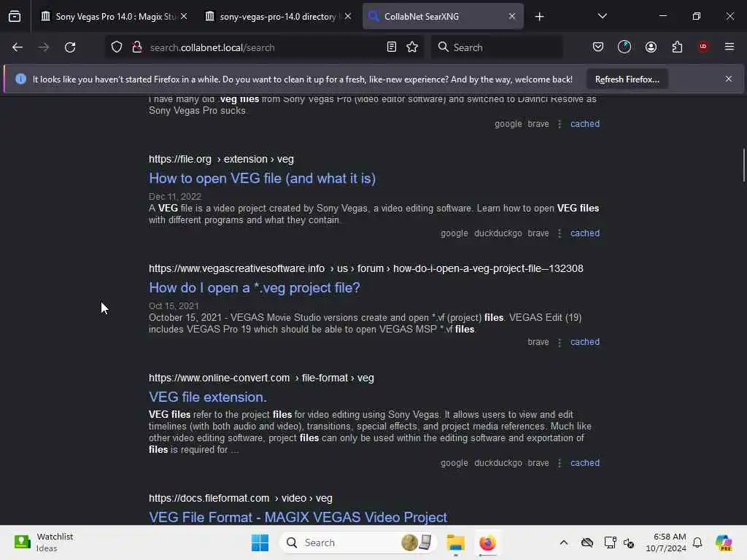This screenshot has height=560, width=747.
Task: Open extensions puzzle icon
Action: 678,47
